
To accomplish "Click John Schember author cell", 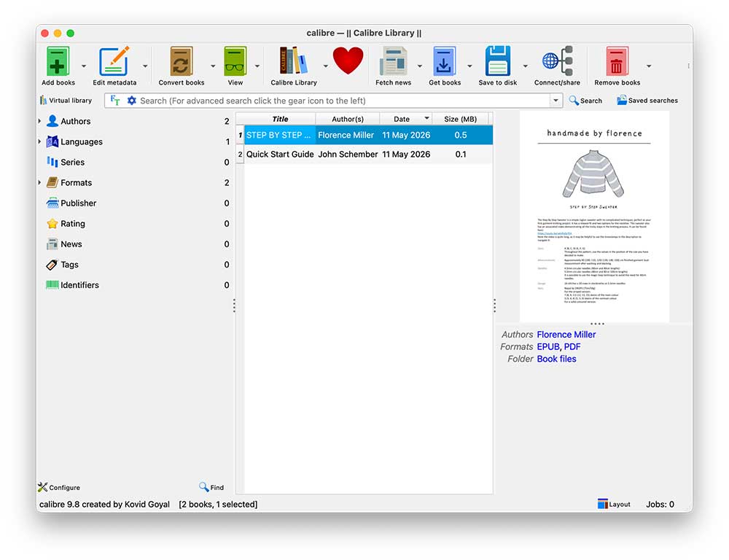I will (348, 154).
